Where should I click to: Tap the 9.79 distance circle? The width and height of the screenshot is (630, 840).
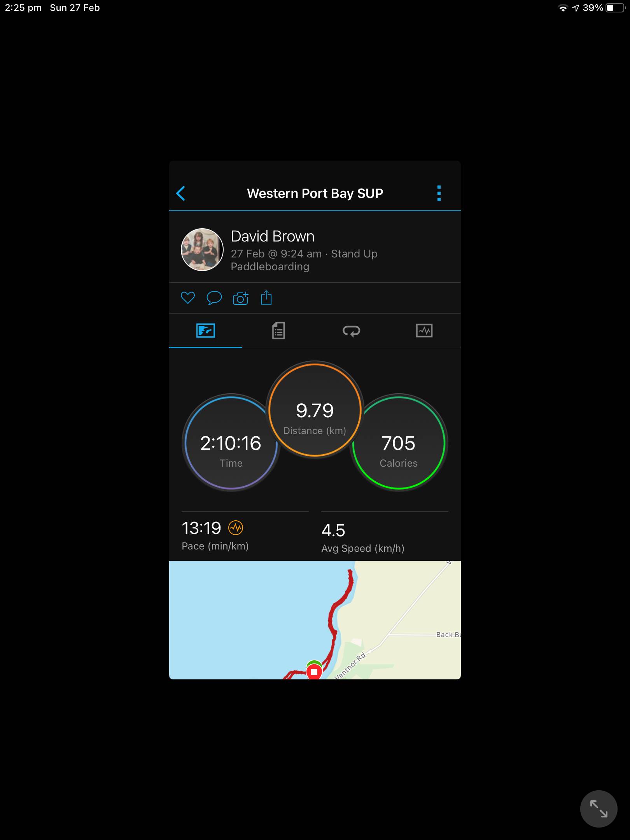315,410
